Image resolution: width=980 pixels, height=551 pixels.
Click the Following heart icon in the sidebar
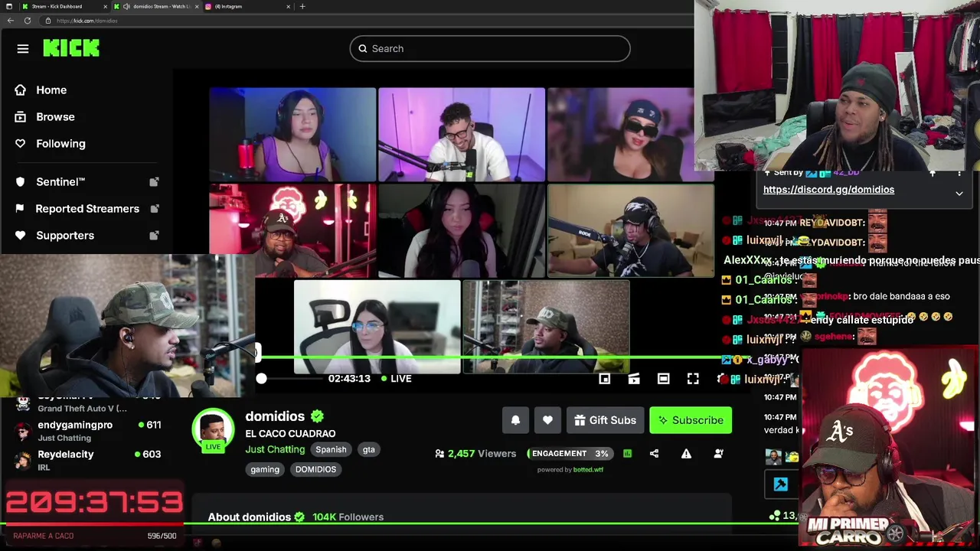(x=20, y=144)
